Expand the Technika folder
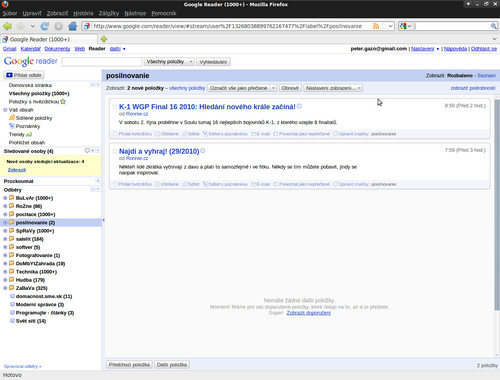The image size is (500, 380). 5,272
